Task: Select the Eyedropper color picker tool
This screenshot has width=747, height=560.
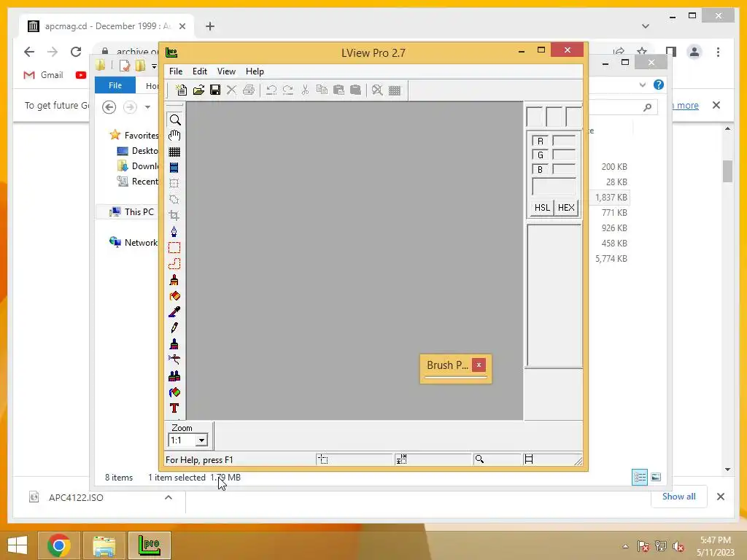Action: tap(174, 312)
